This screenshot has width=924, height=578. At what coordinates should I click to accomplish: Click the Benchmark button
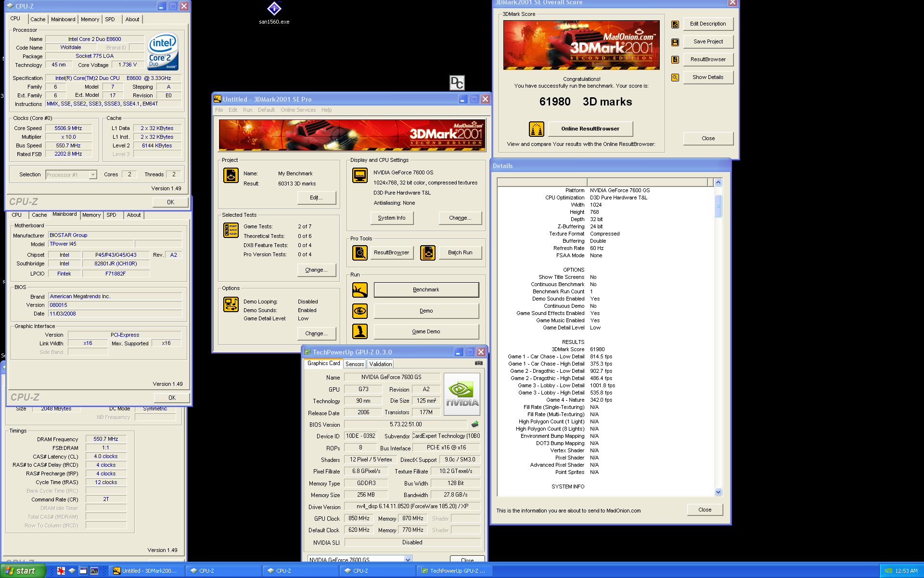pos(426,290)
